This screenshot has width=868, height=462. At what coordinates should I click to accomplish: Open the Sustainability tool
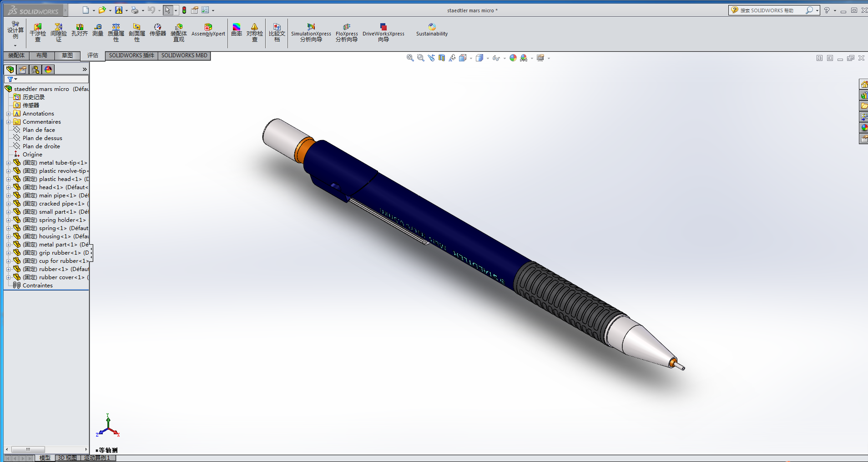(432, 30)
